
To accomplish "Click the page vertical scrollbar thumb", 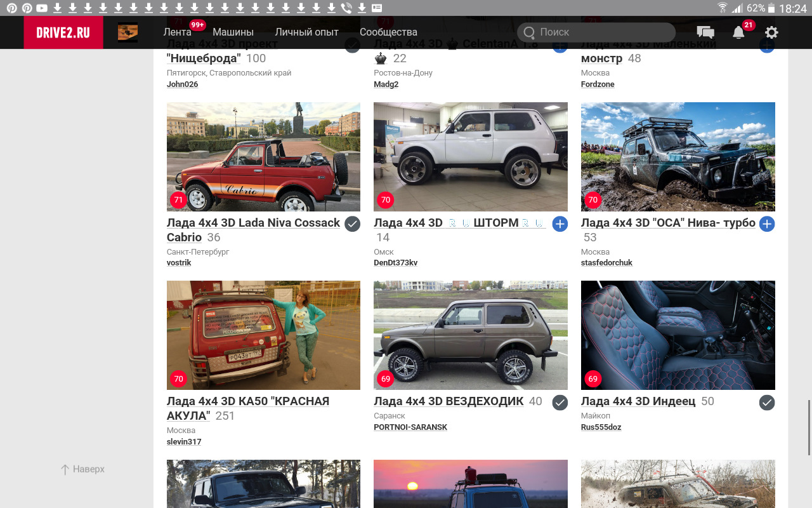I will 809,427.
